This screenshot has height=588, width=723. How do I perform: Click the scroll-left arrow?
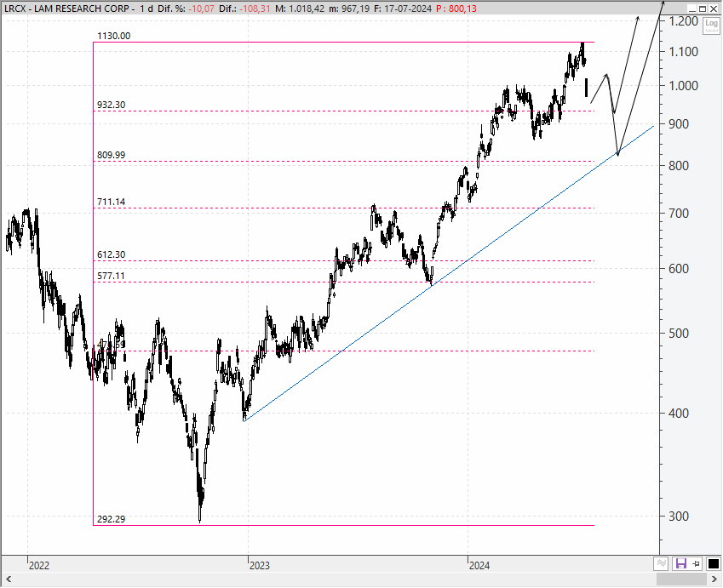tap(9, 579)
